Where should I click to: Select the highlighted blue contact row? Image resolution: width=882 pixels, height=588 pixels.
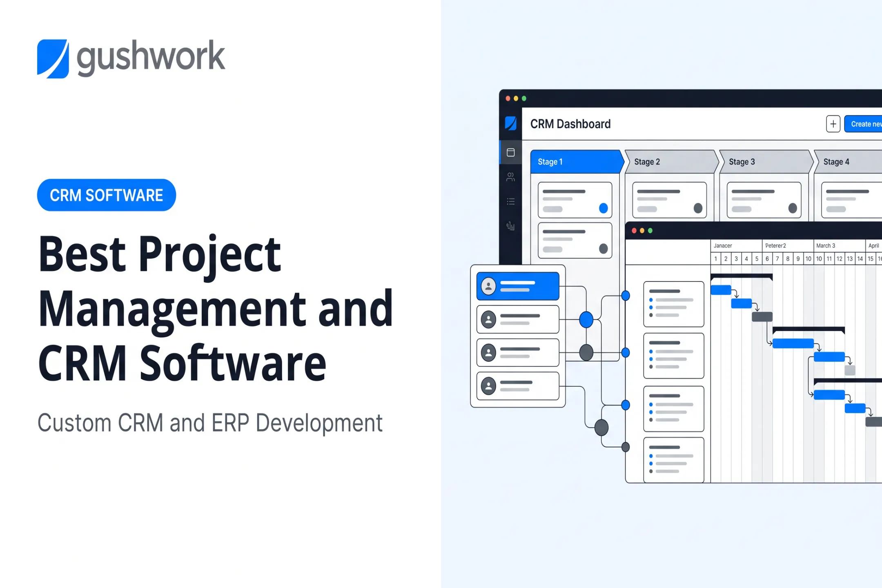point(518,286)
